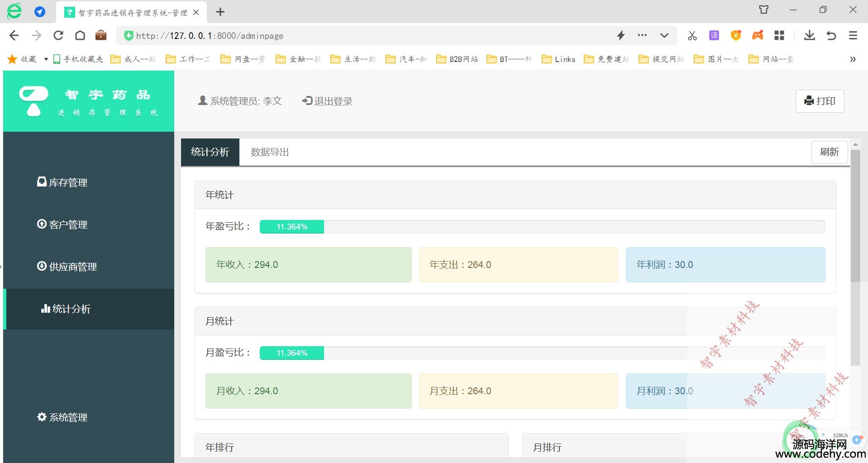Click the browser reload icon
The width and height of the screenshot is (868, 463).
tap(58, 35)
